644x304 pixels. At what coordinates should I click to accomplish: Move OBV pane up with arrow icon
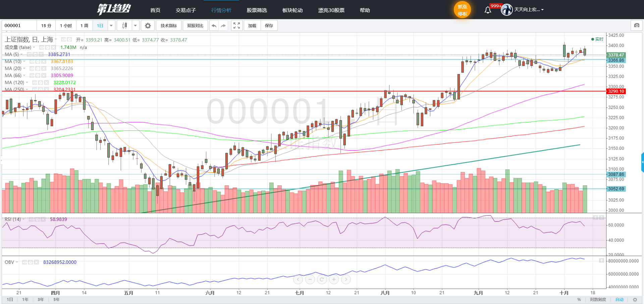pos(601,260)
